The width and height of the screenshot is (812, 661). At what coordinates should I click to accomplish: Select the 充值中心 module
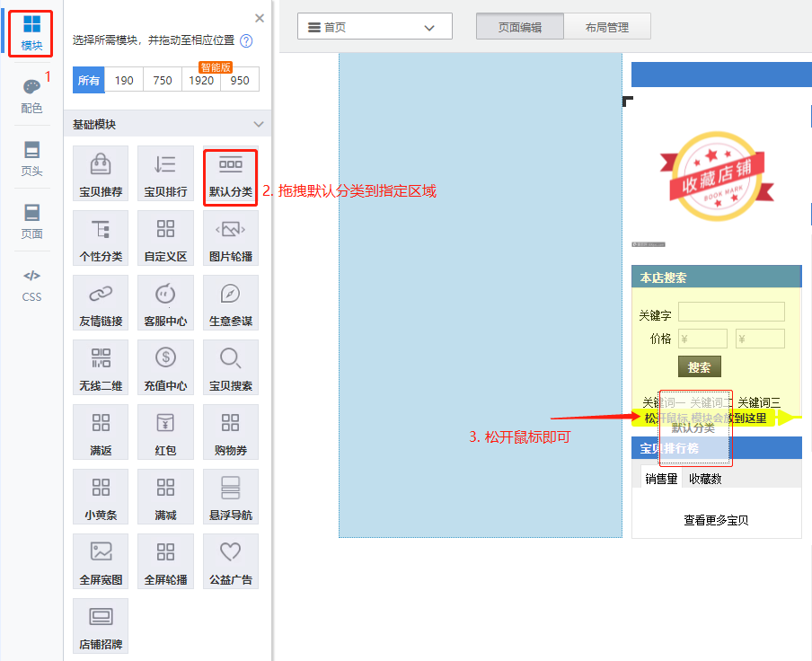point(165,367)
